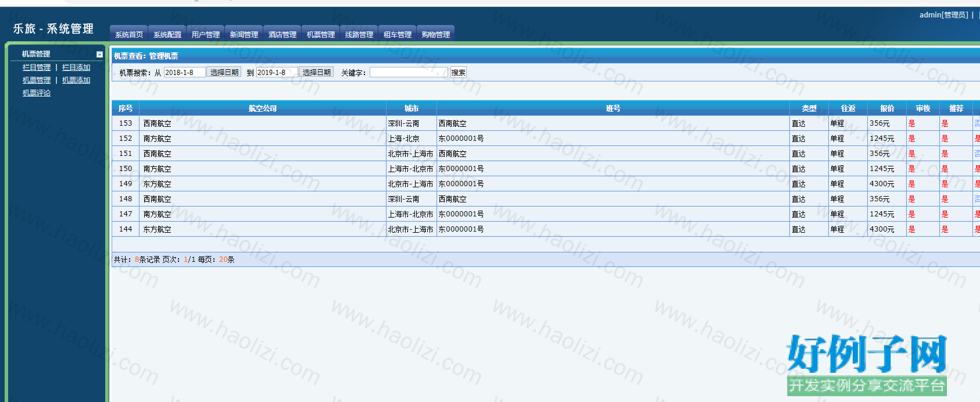Click price 1245元 in row 152

click(882, 138)
